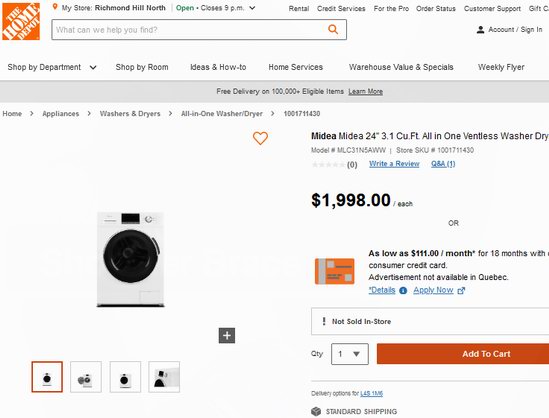This screenshot has width=549, height=418.
Task: Open the Weekly Flyer menu item
Action: (x=501, y=67)
